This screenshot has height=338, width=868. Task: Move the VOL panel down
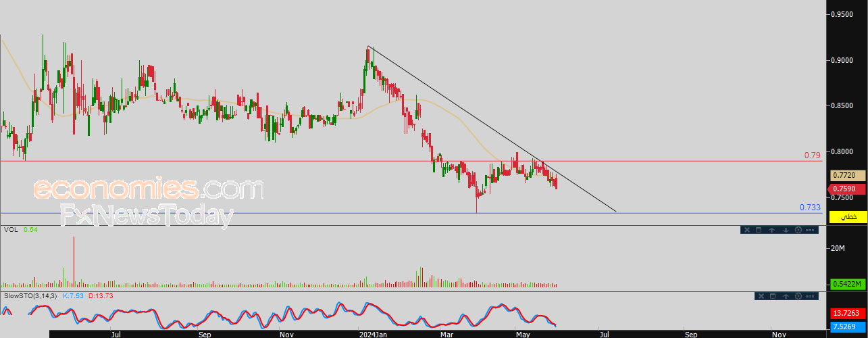point(786,230)
